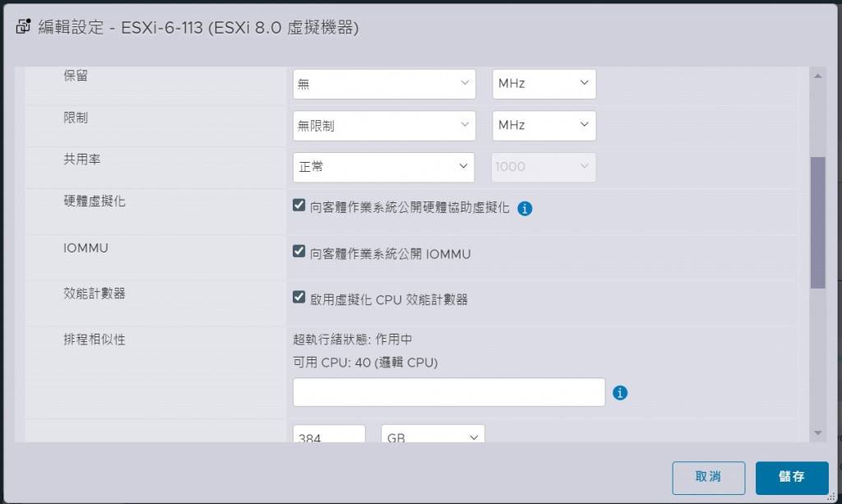
Task: Click the disabled 1000 shares dropdown
Action: [543, 167]
